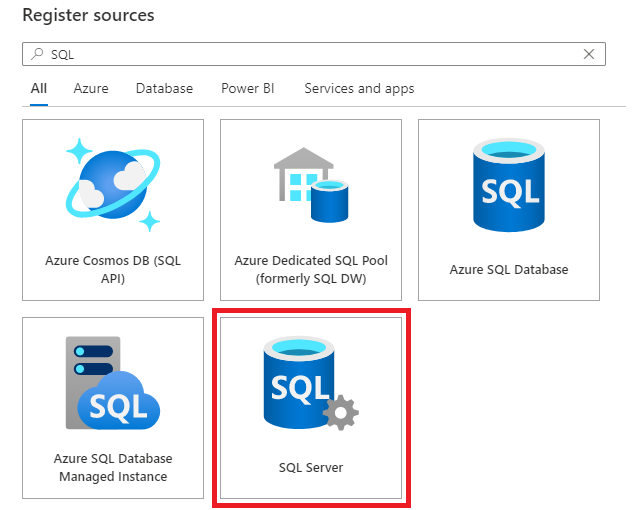
Task: Pick the Azure SQL Database label
Action: pyautogui.click(x=509, y=270)
